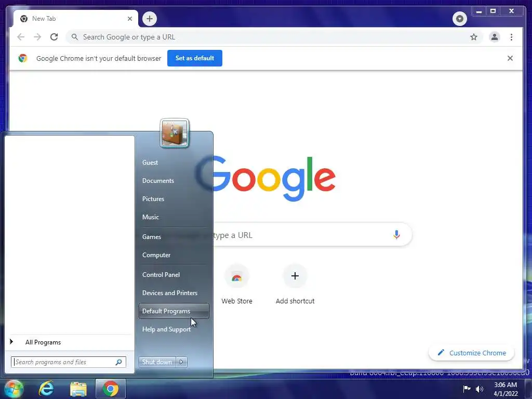Expand All Programs list

point(70,342)
